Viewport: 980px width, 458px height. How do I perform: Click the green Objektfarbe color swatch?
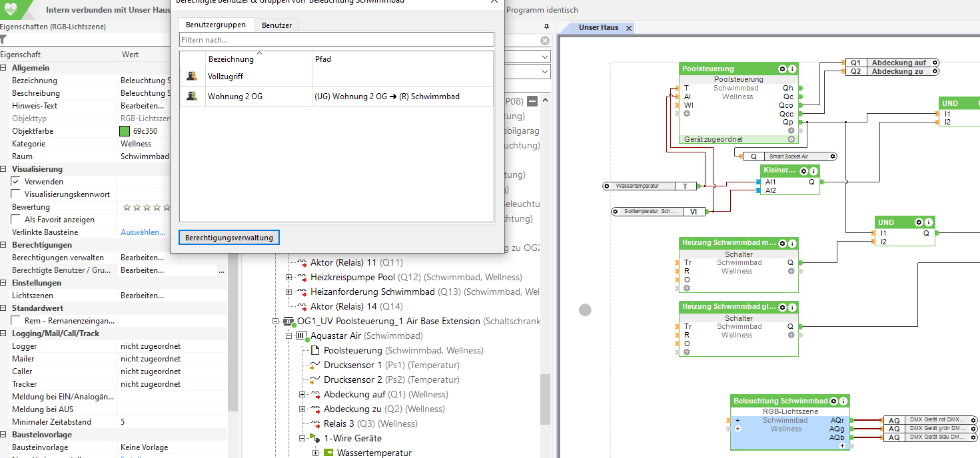125,131
